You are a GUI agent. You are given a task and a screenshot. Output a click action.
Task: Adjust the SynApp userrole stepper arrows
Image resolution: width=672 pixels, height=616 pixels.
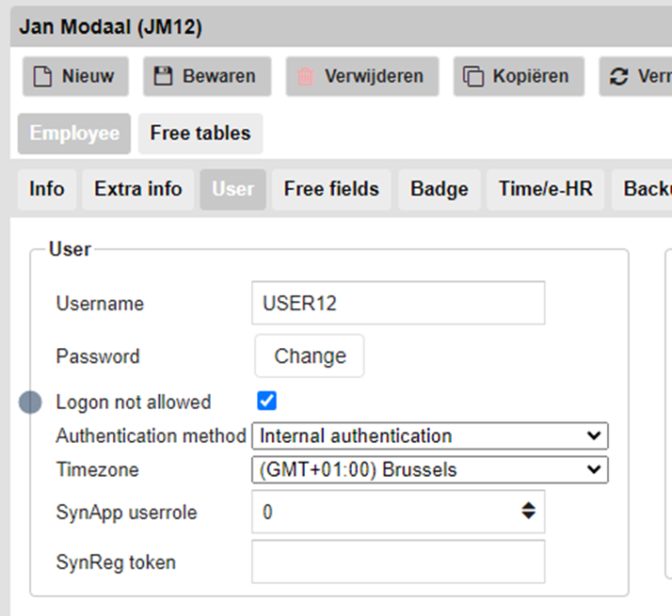pyautogui.click(x=529, y=512)
